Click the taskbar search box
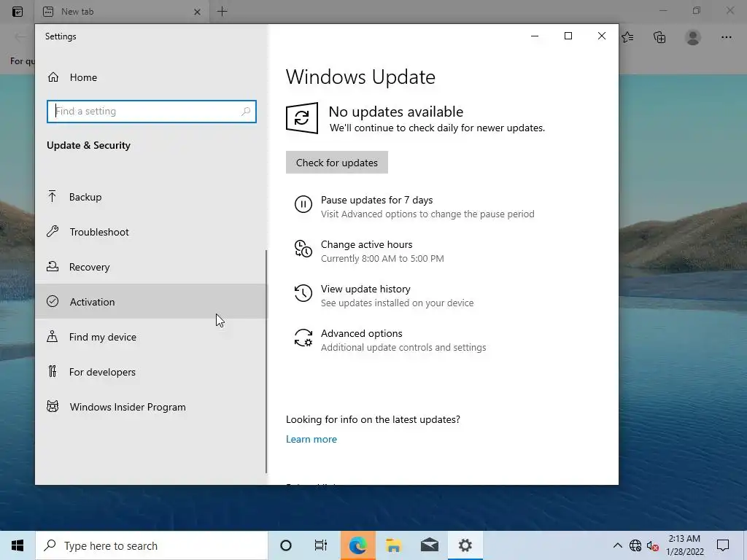The image size is (747, 560). (152, 545)
